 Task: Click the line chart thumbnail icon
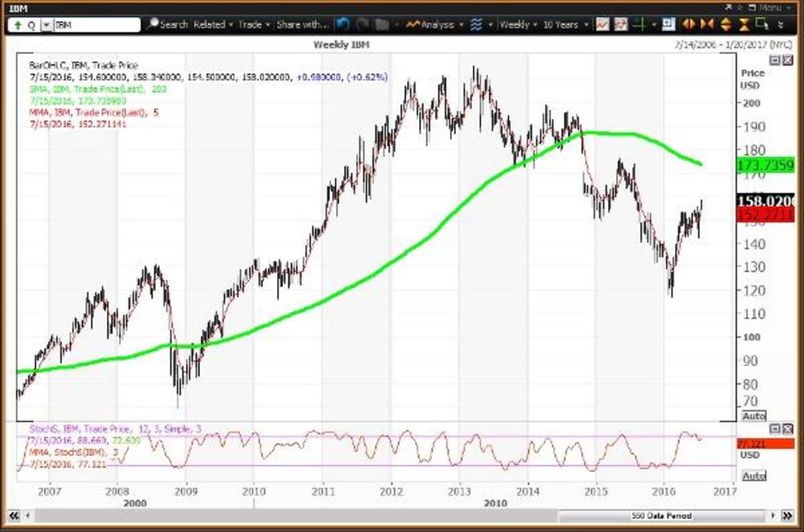pyautogui.click(x=602, y=24)
